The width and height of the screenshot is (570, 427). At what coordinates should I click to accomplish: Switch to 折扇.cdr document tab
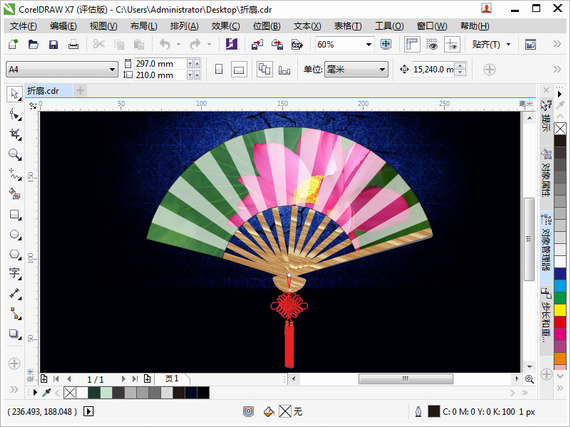coord(48,90)
